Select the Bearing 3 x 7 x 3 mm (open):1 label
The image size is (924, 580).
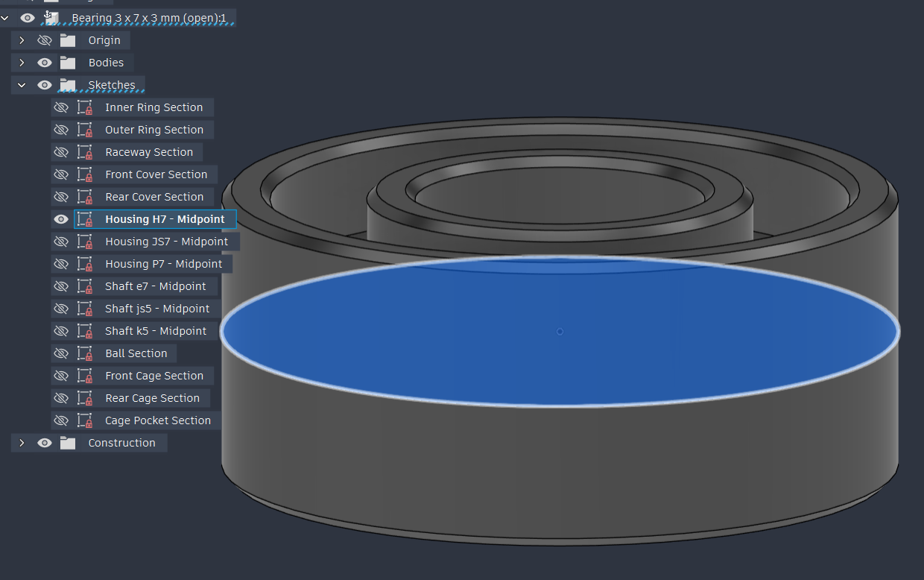149,18
